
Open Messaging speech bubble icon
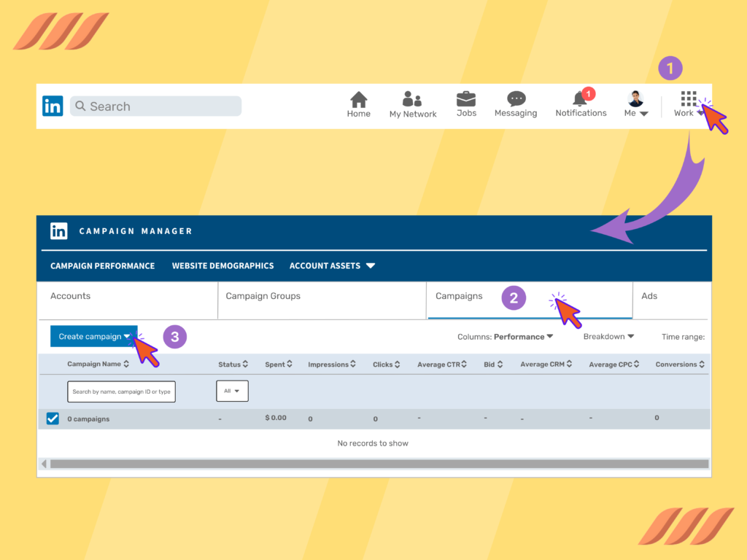(516, 99)
